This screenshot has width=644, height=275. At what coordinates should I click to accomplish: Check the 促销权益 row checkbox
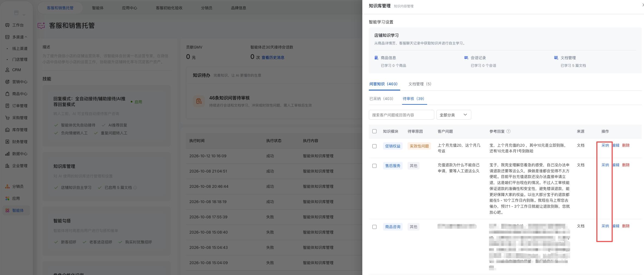[374, 146]
